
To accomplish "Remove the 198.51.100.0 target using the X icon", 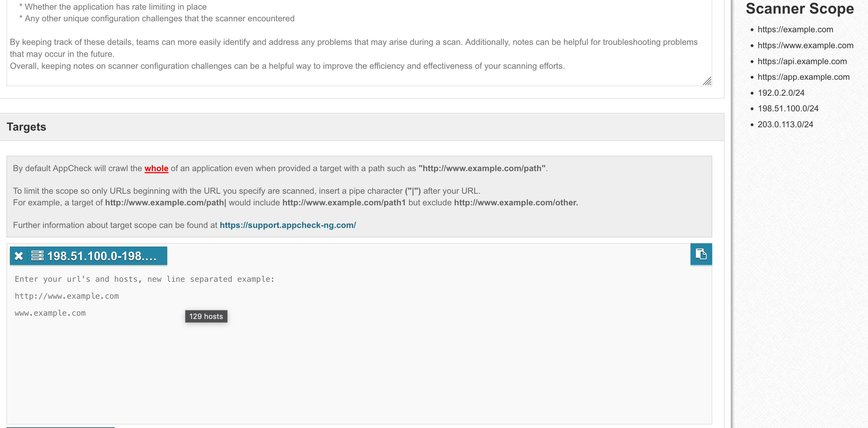I will (19, 256).
